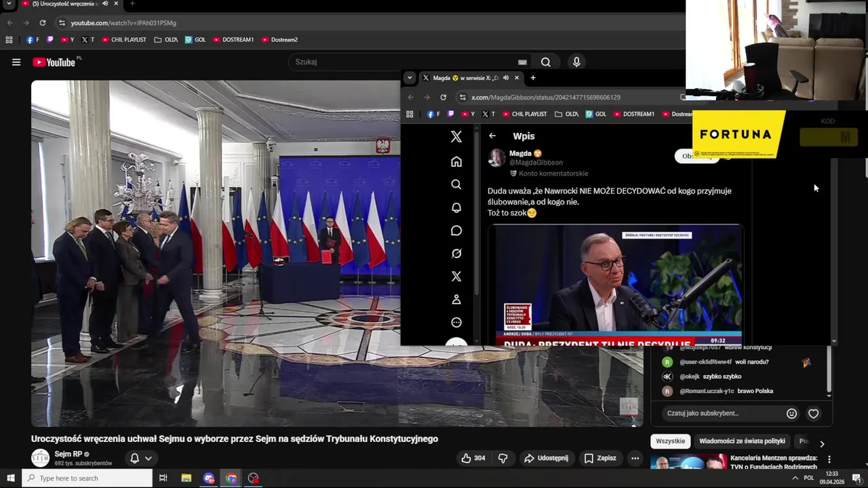Select Wiadomości ze świata polityki chip
This screenshot has height=488, width=868.
[x=742, y=441]
